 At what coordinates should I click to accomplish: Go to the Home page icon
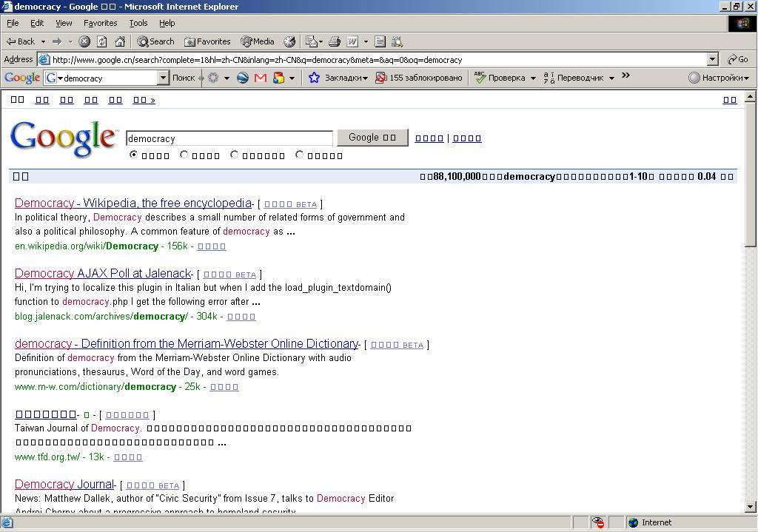[x=120, y=41]
